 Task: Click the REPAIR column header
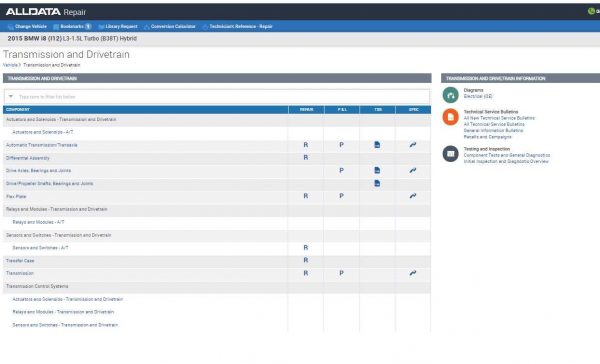coord(306,109)
